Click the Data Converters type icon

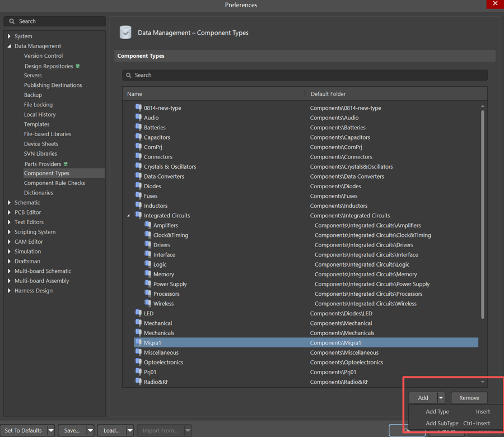pos(138,176)
